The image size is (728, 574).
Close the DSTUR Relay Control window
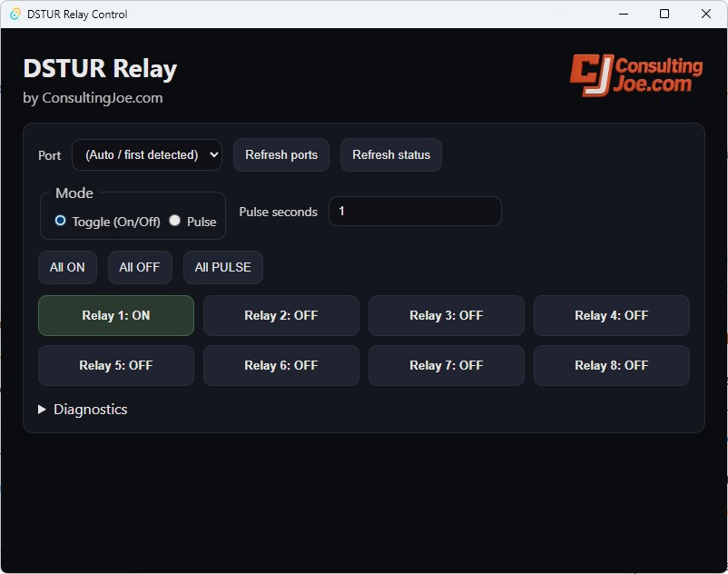pos(706,14)
